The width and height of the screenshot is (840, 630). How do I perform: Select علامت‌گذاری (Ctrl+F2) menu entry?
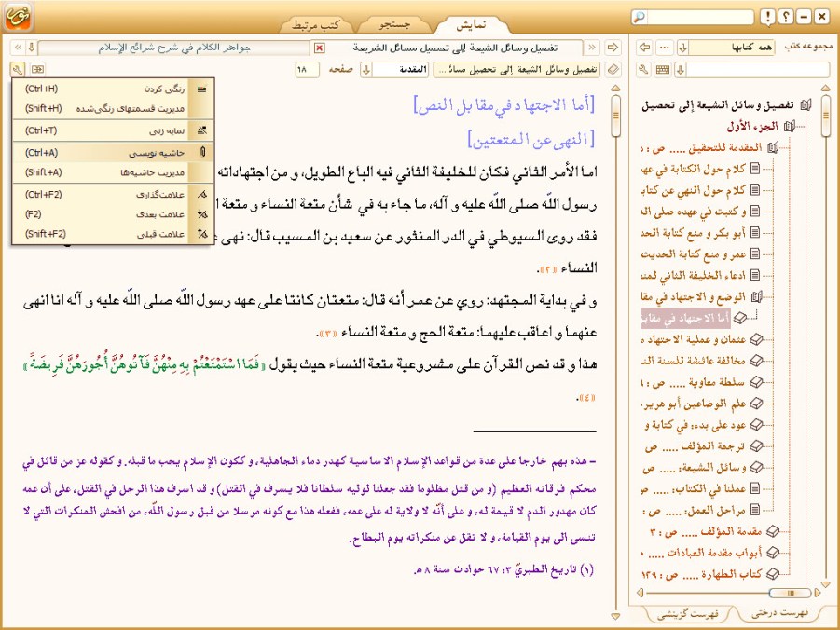(x=113, y=195)
